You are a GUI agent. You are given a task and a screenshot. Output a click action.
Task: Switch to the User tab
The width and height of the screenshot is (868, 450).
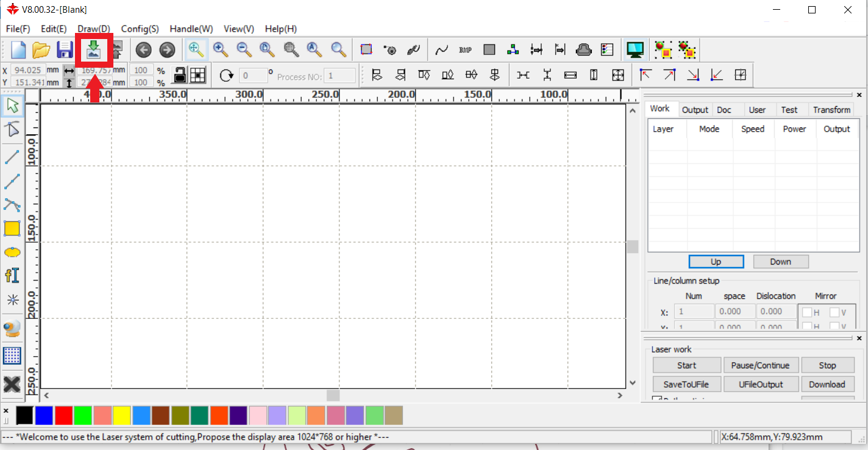point(757,110)
